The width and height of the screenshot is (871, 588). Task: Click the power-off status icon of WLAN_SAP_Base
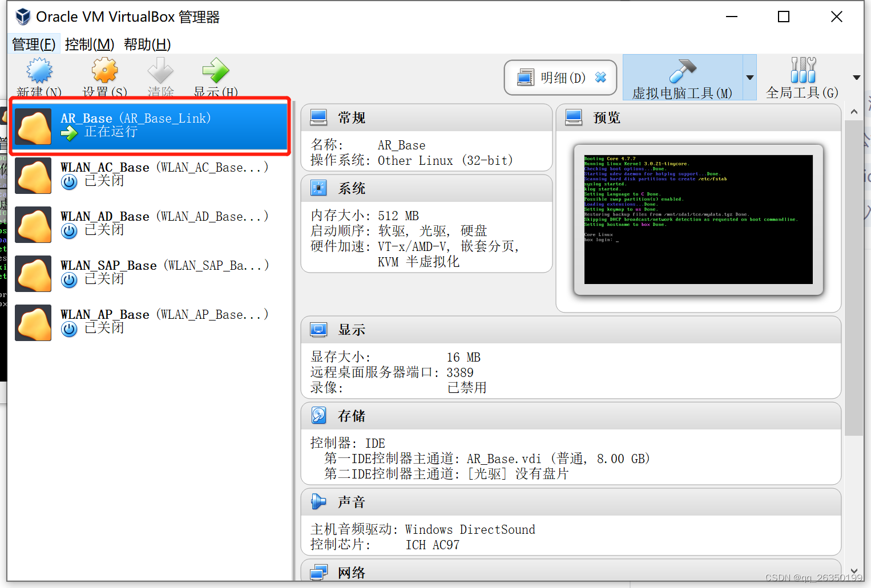point(69,280)
